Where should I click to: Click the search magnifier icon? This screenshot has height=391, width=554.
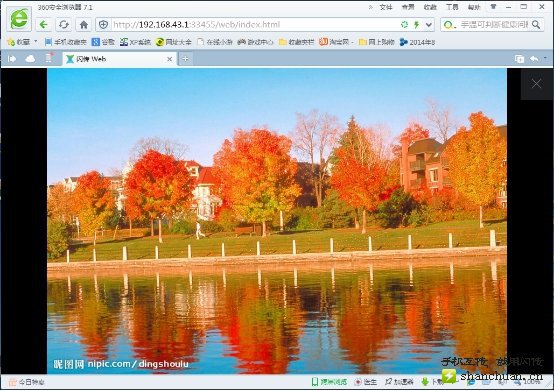click(x=536, y=24)
